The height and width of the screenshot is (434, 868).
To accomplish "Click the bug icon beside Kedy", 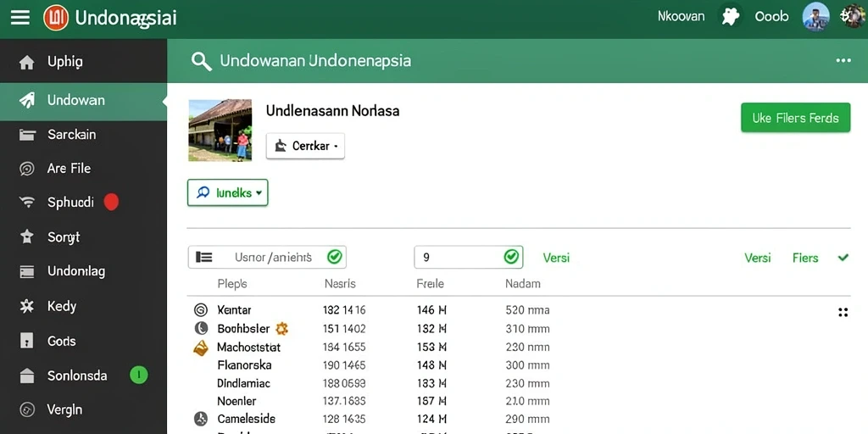I will 26,306.
